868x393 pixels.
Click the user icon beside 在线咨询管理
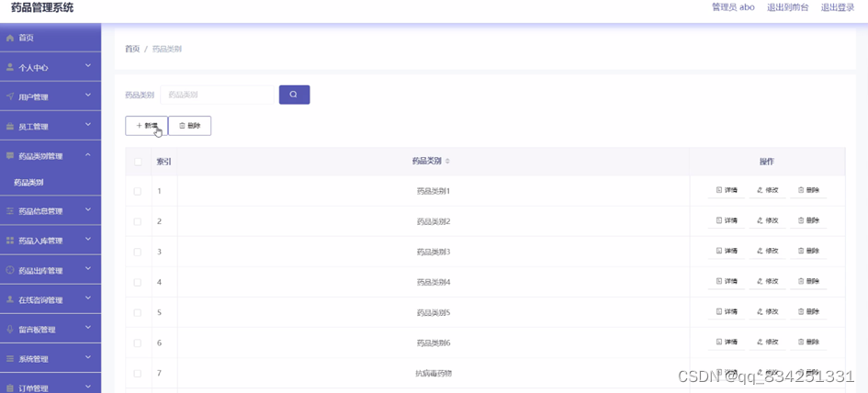click(x=9, y=299)
